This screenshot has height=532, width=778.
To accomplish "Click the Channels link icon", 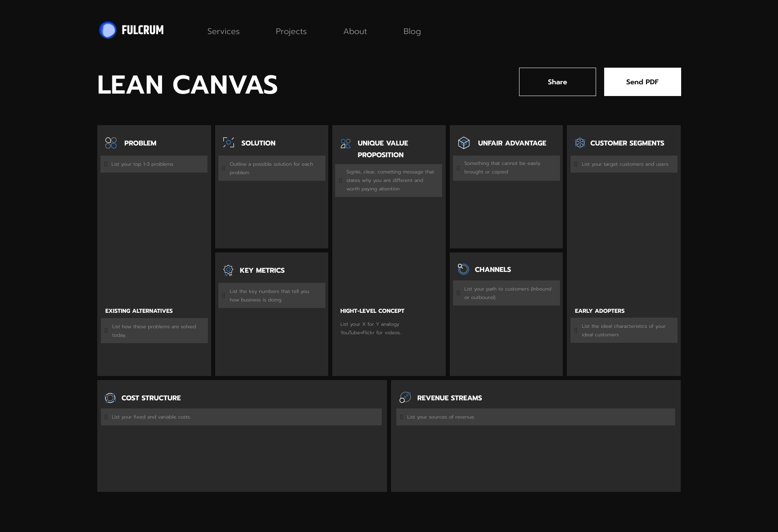I will 463,269.
